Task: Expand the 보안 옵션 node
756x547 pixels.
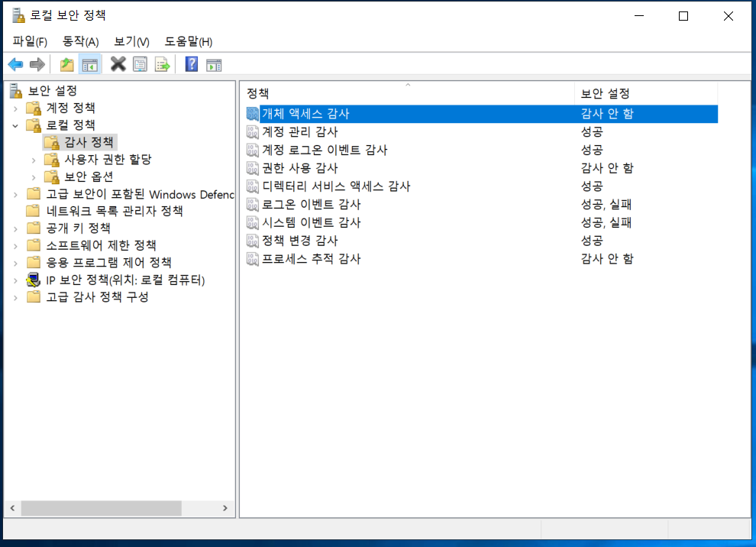Action: [x=34, y=177]
